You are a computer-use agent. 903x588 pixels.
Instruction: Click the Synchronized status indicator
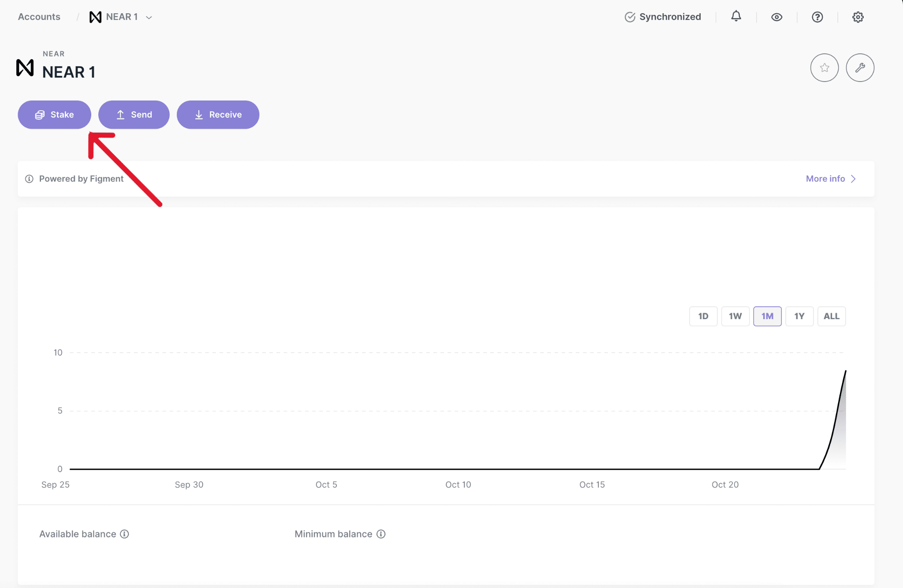663,17
